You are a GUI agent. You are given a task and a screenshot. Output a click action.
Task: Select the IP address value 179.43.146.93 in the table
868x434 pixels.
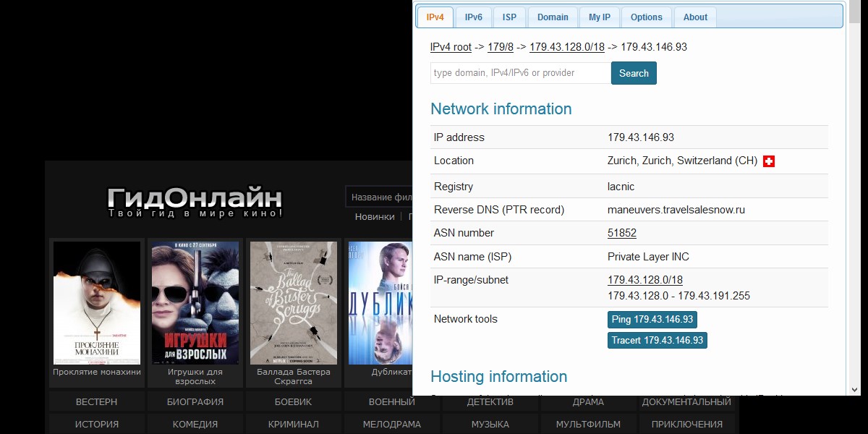coord(641,137)
